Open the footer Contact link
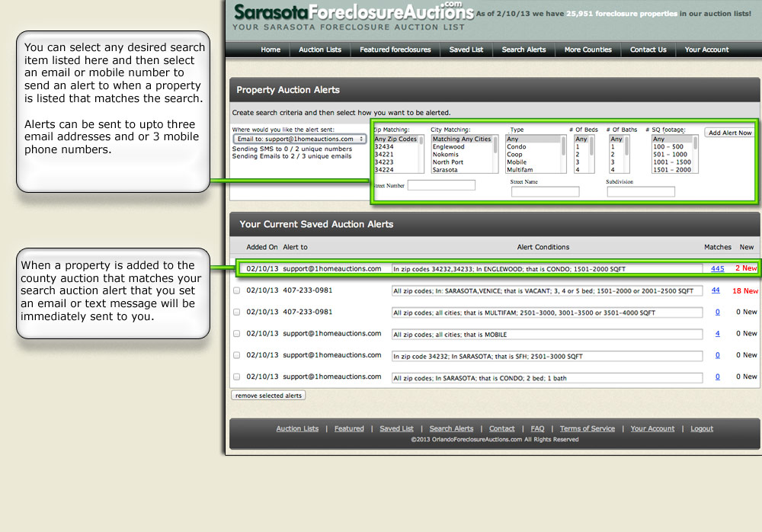The height and width of the screenshot is (532, 762). click(x=502, y=428)
